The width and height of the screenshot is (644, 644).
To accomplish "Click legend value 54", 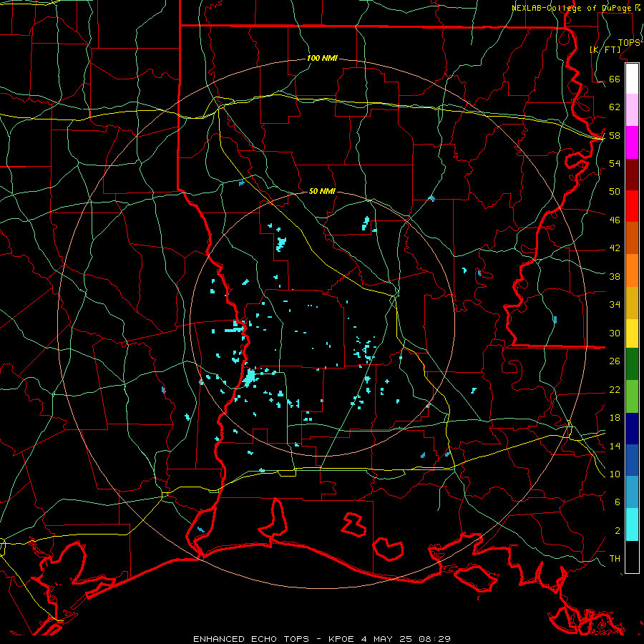I will pos(615,163).
